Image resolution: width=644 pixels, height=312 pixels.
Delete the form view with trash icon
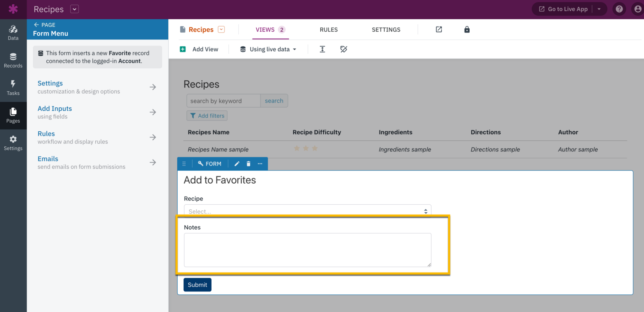pos(249,164)
